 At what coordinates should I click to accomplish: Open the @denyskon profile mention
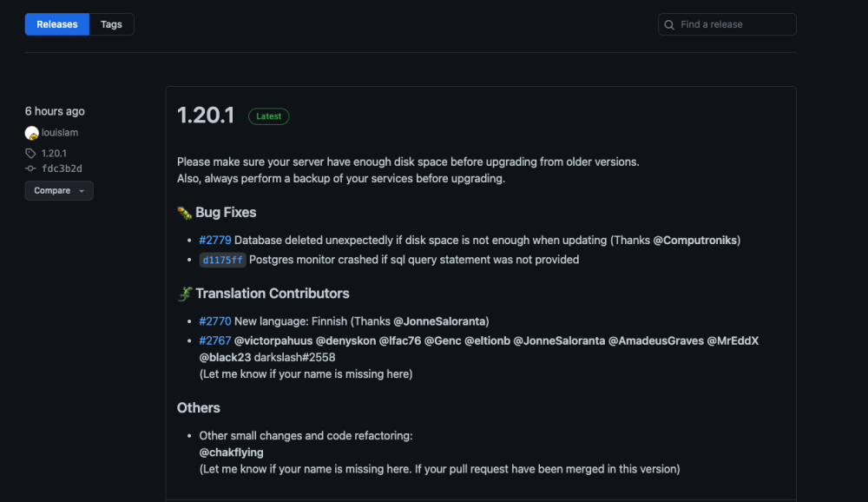[x=345, y=340]
